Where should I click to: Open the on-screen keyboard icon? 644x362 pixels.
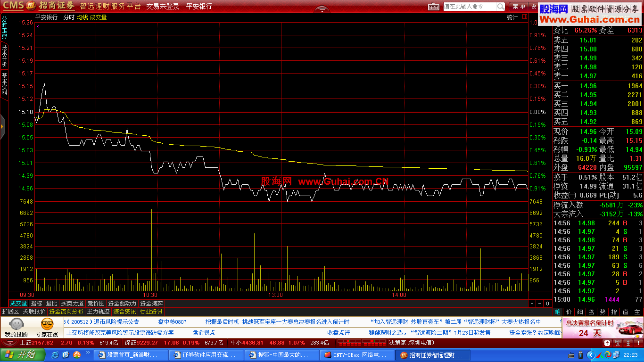click(434, 7)
